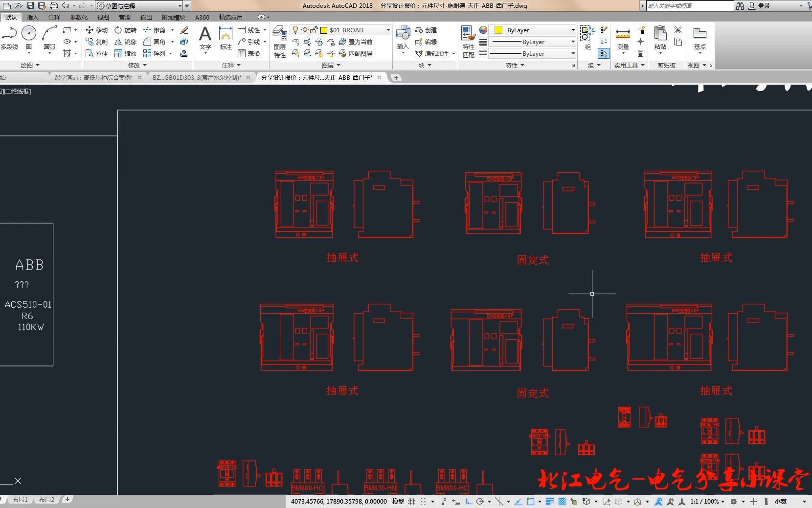This screenshot has height=508, width=812.
Task: Open Layer Properties (图层特性) manager
Action: 280,42
